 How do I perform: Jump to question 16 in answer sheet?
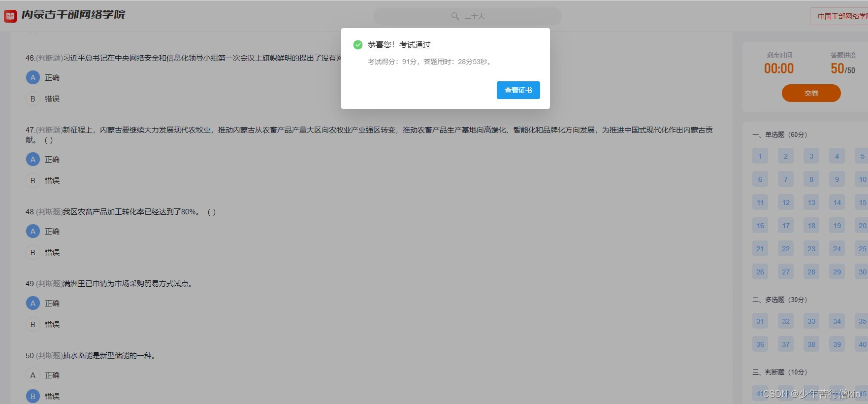tap(760, 226)
